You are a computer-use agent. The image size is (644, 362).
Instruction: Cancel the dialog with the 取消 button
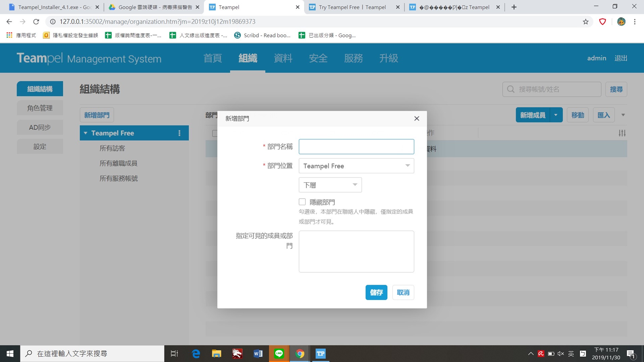click(403, 292)
